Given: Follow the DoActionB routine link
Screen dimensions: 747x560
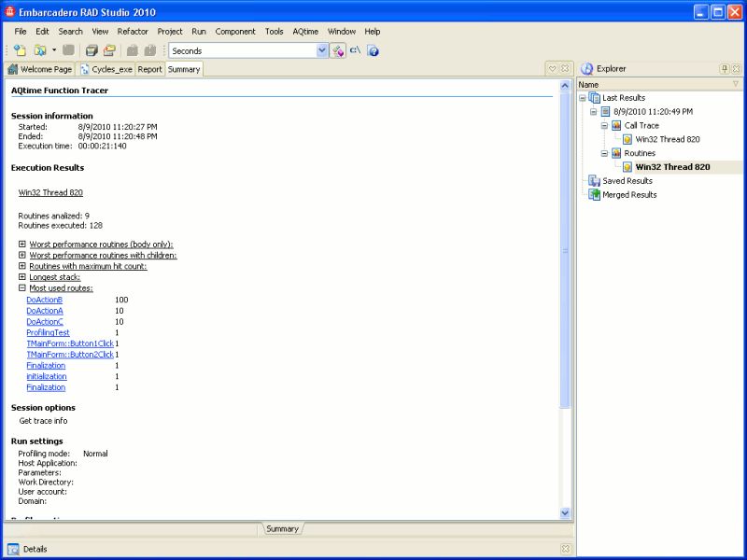Looking at the screenshot, I should pyautogui.click(x=46, y=300).
